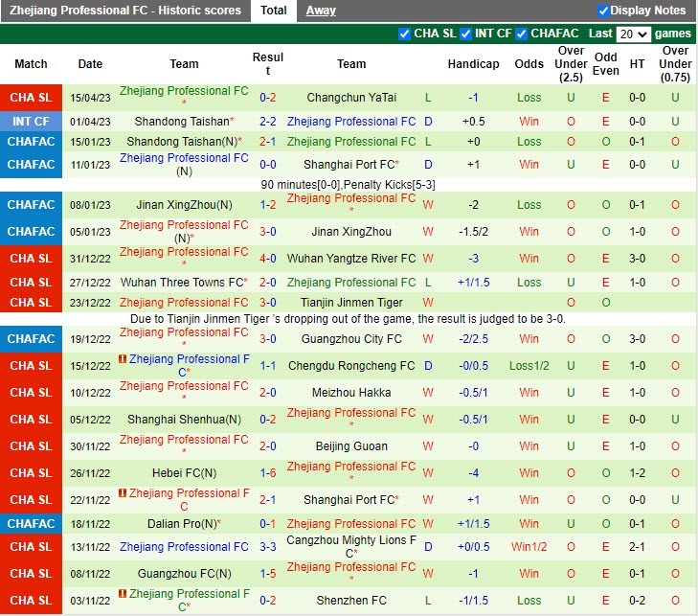Open Meizhou Hakka team link
698x616 pixels.
(351, 393)
